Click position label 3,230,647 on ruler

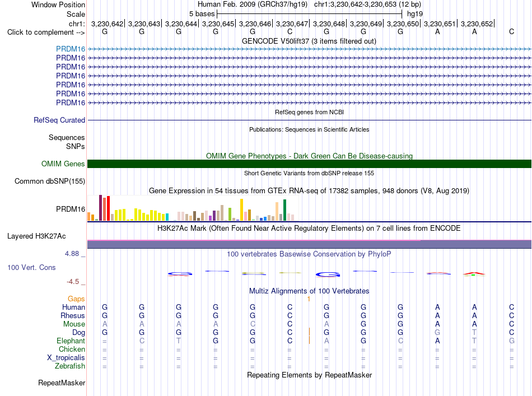(x=292, y=24)
